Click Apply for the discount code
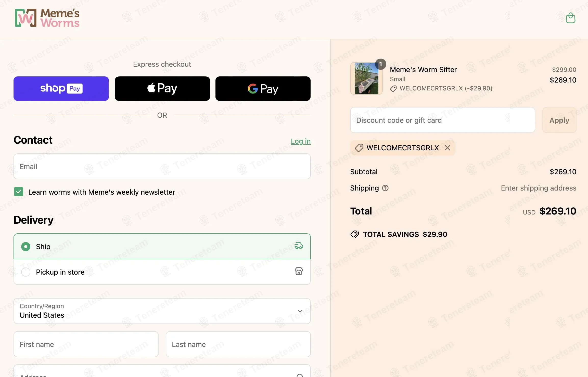The width and height of the screenshot is (588, 377). (x=559, y=120)
